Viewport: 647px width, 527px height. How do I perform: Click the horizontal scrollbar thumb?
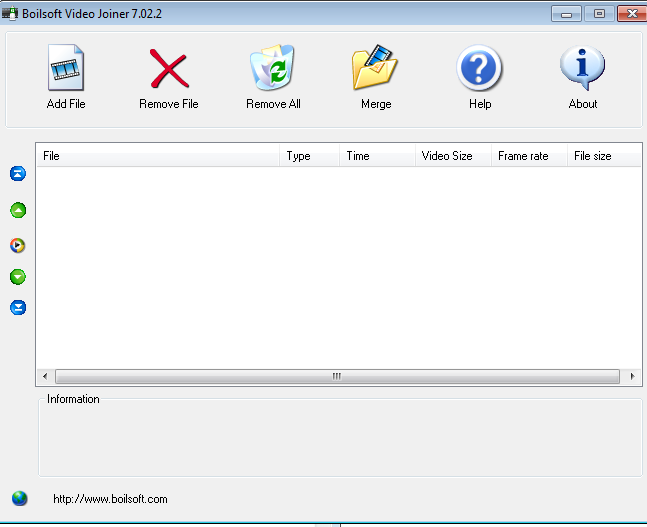(337, 376)
